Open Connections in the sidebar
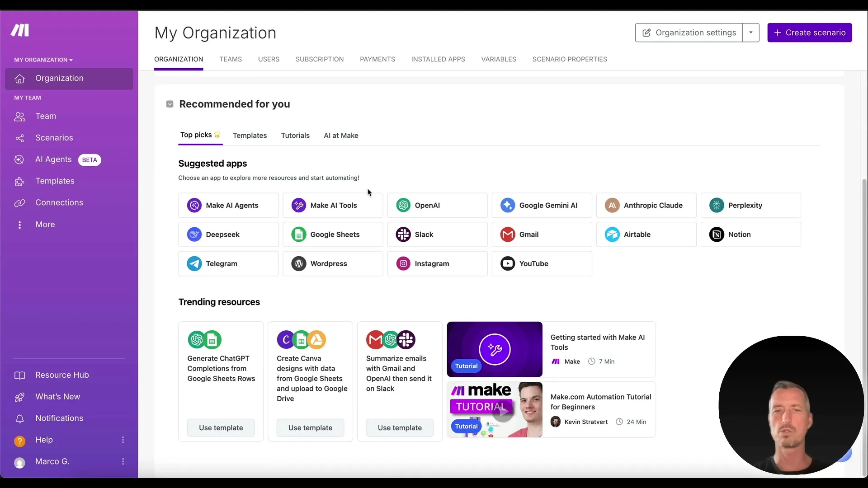This screenshot has height=488, width=868. pyautogui.click(x=59, y=202)
